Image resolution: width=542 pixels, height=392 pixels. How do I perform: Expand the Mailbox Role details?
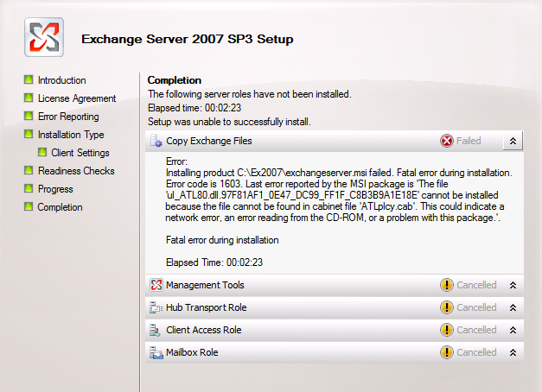click(x=513, y=352)
